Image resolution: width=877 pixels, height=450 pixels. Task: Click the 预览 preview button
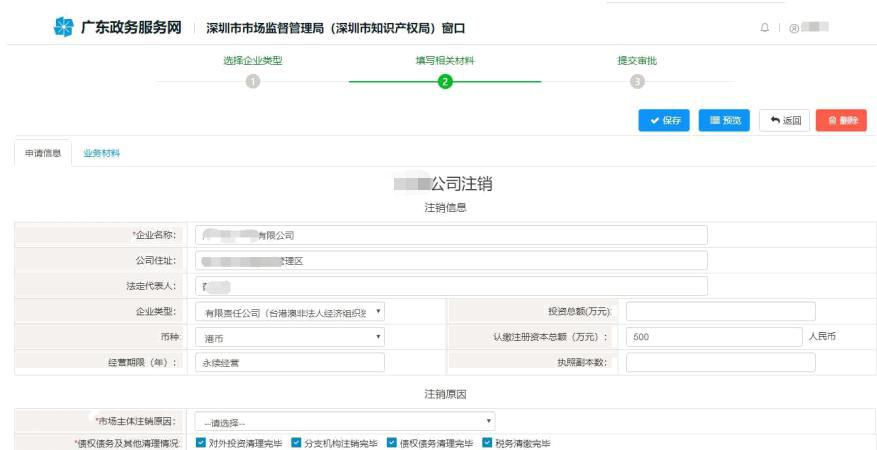click(x=725, y=120)
